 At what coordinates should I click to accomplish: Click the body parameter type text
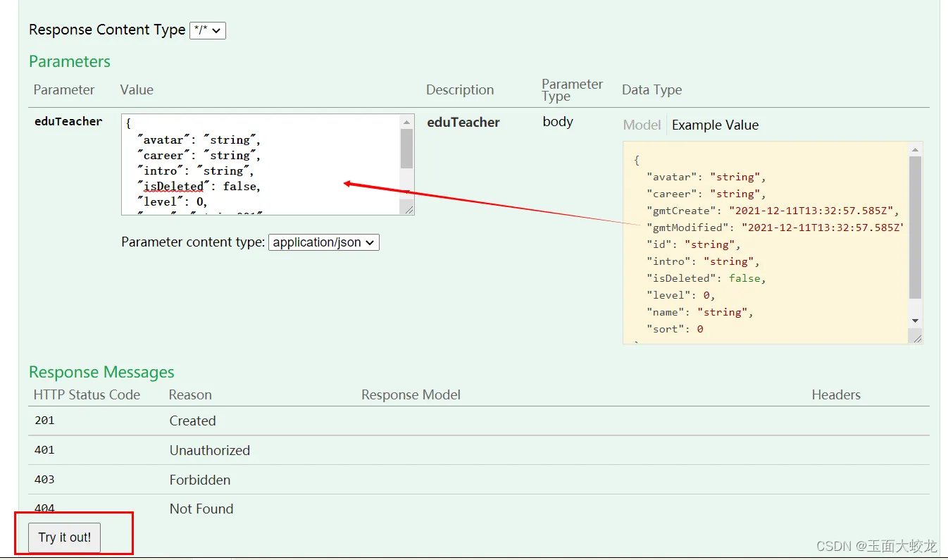558,122
